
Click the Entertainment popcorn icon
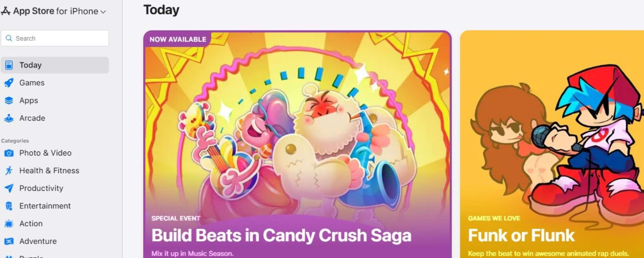[9, 206]
